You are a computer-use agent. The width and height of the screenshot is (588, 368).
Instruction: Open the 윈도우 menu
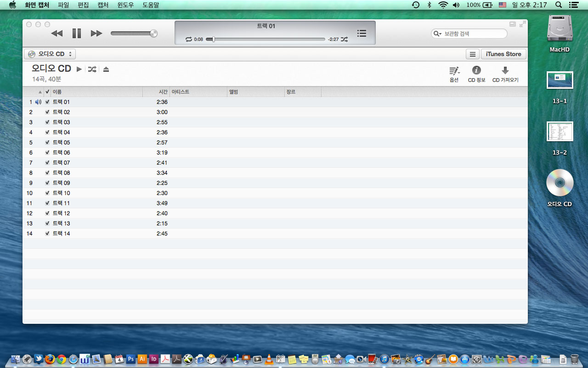(125, 5)
